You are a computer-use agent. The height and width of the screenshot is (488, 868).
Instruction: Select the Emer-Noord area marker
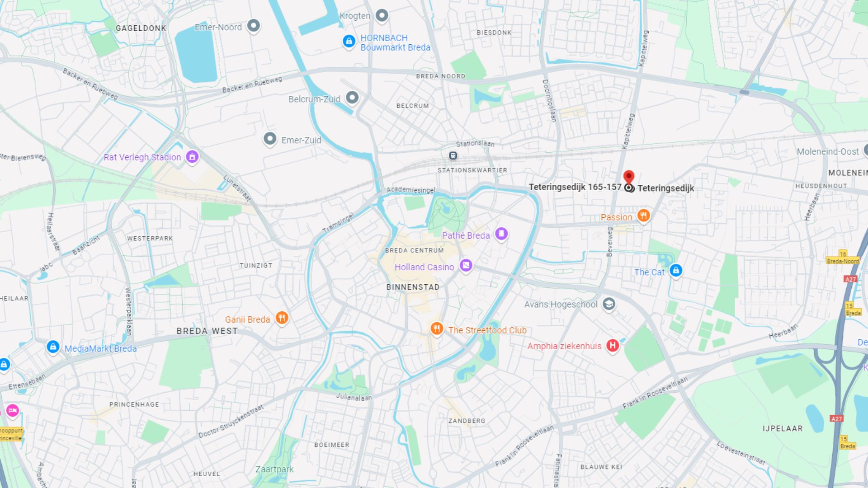(x=254, y=26)
